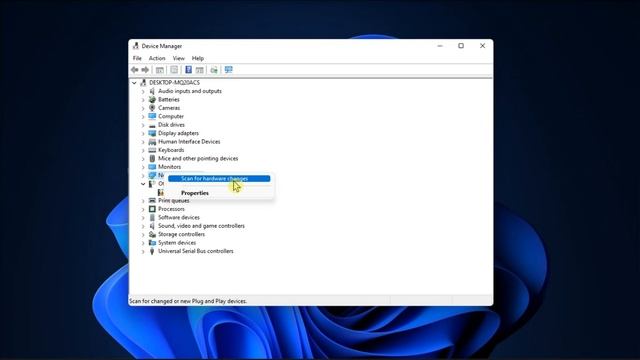The image size is (640, 360).
Task: Toggle the Show/Hide Console Tree toolbar icon
Action: 160,70
